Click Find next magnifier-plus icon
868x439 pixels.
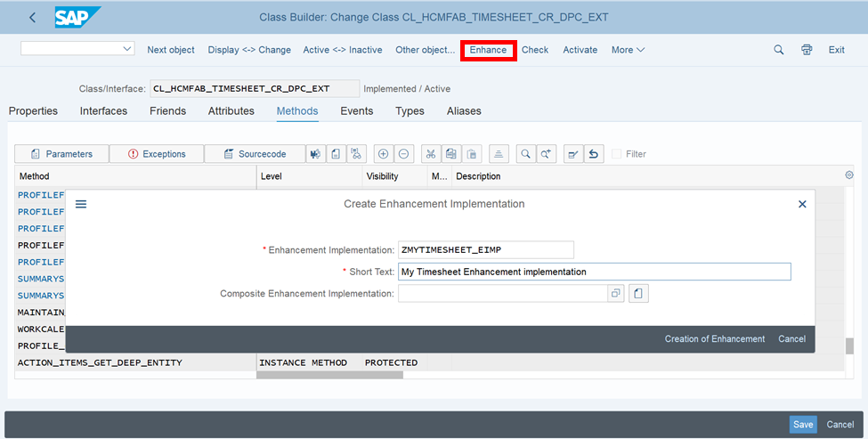[546, 154]
